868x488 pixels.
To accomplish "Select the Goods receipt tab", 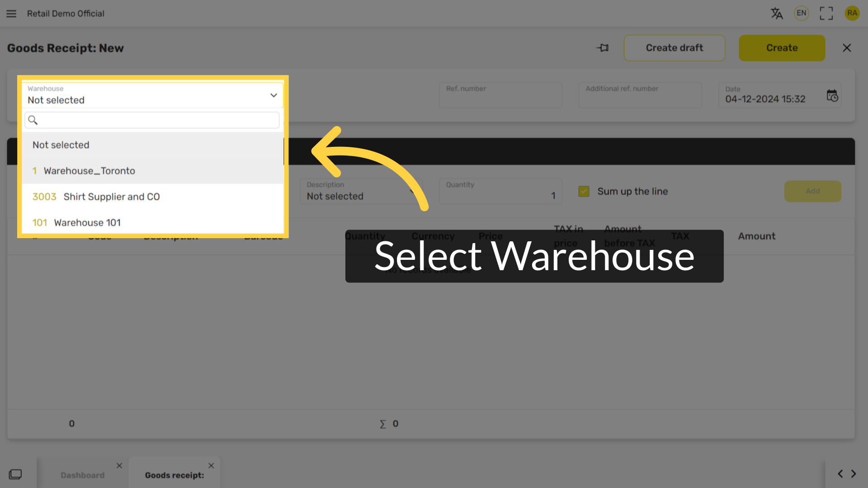I will (174, 475).
